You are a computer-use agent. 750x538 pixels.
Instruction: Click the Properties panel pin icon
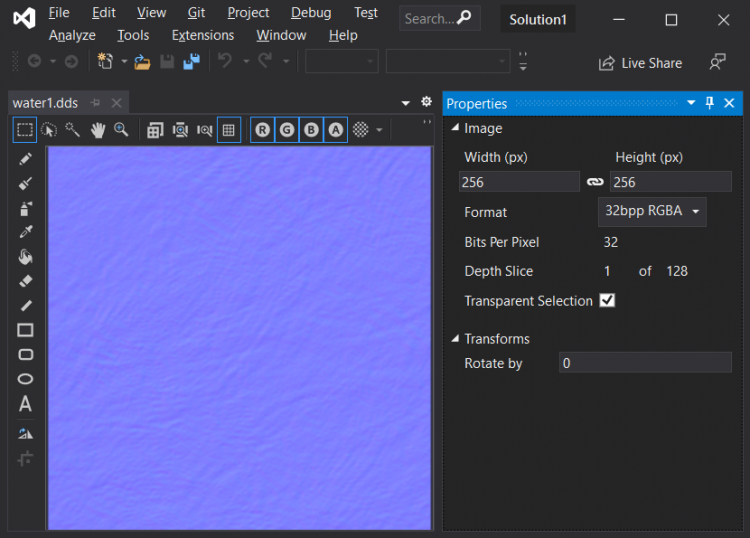click(x=709, y=103)
